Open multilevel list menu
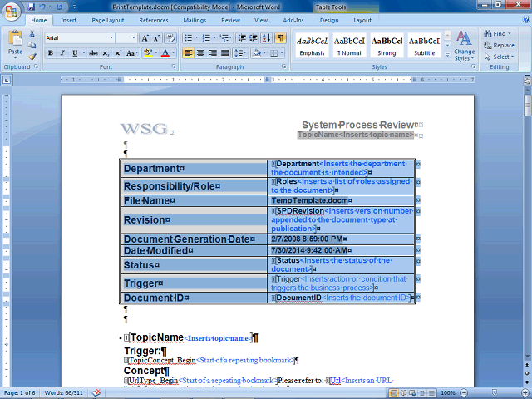Viewport: 532px width, 399px height. click(x=225, y=38)
